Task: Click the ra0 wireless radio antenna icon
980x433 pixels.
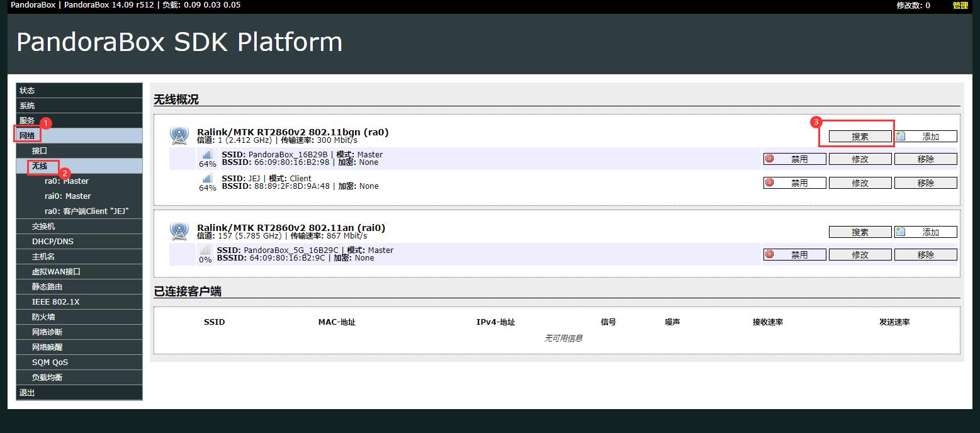Action: click(179, 135)
